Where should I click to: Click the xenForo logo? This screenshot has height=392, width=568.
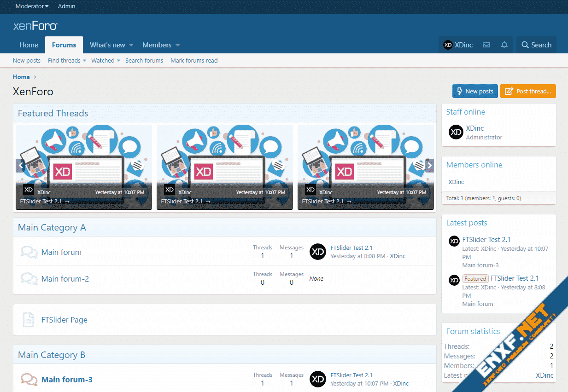click(35, 26)
